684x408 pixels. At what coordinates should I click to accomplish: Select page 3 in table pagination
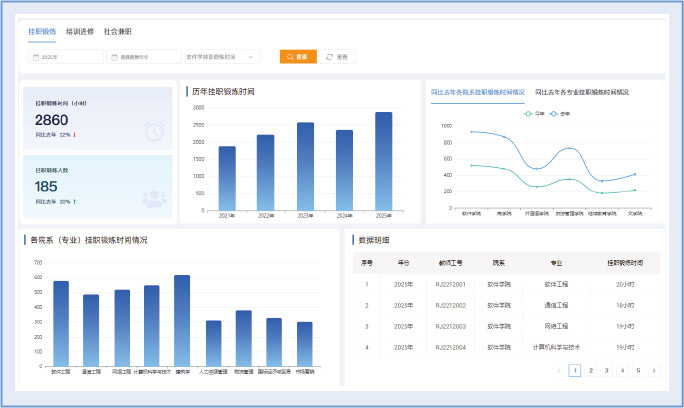pos(606,370)
